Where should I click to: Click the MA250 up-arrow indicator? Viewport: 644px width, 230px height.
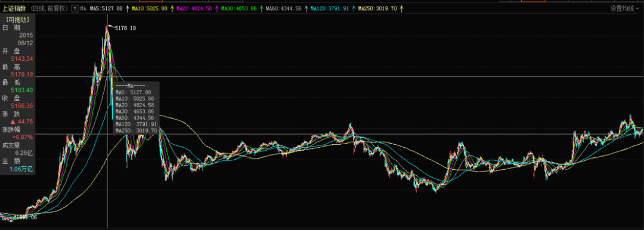[x=401, y=8]
